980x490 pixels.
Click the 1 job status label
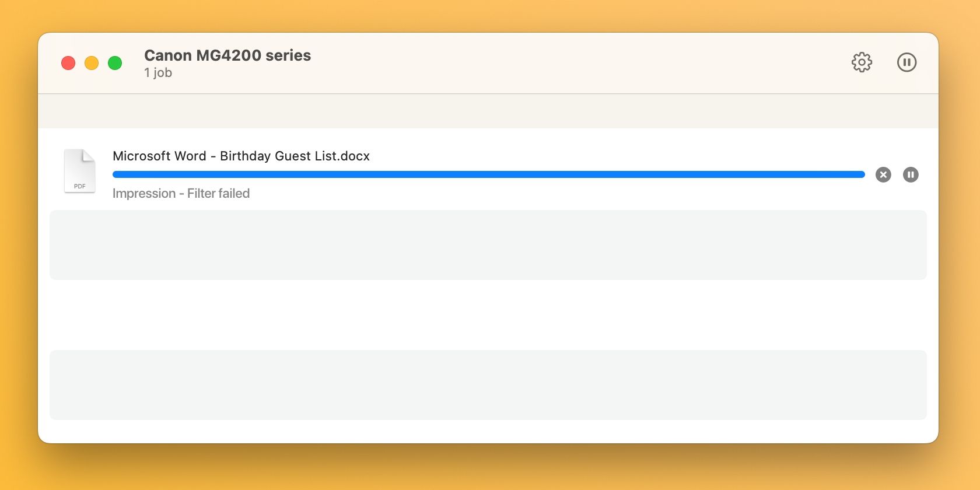(x=157, y=72)
